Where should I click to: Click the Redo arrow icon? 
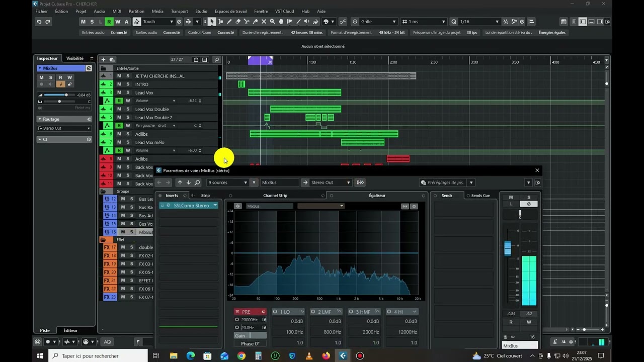48,22
